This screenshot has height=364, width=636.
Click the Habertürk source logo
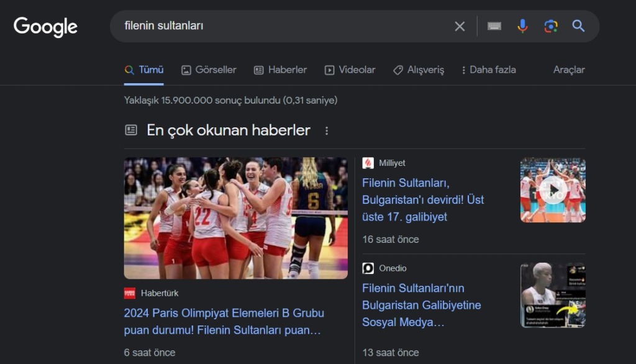pos(130,293)
